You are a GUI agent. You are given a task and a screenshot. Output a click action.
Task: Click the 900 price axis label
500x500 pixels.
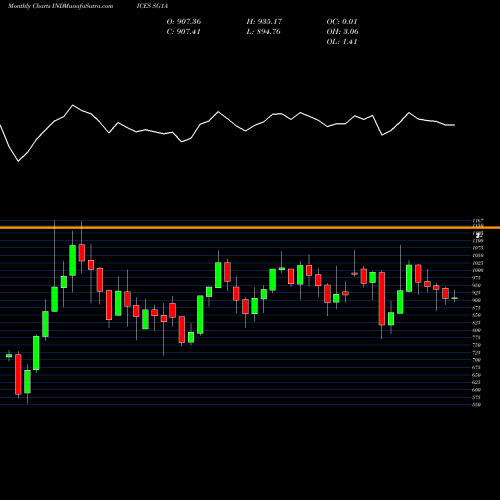(477, 300)
